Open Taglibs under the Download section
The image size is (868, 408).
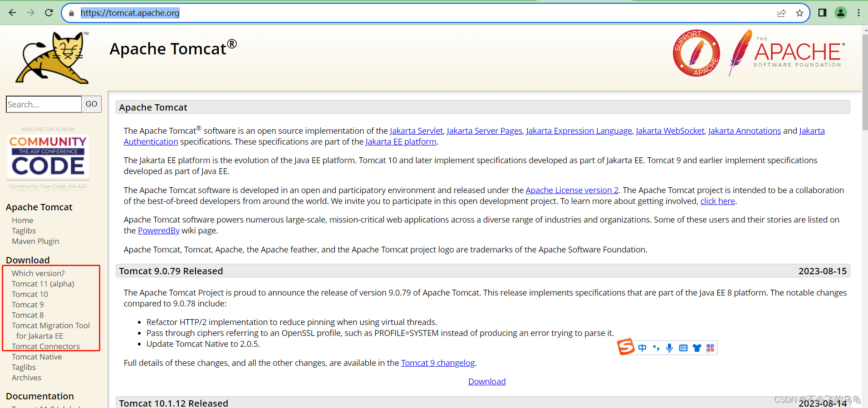pyautogui.click(x=24, y=367)
